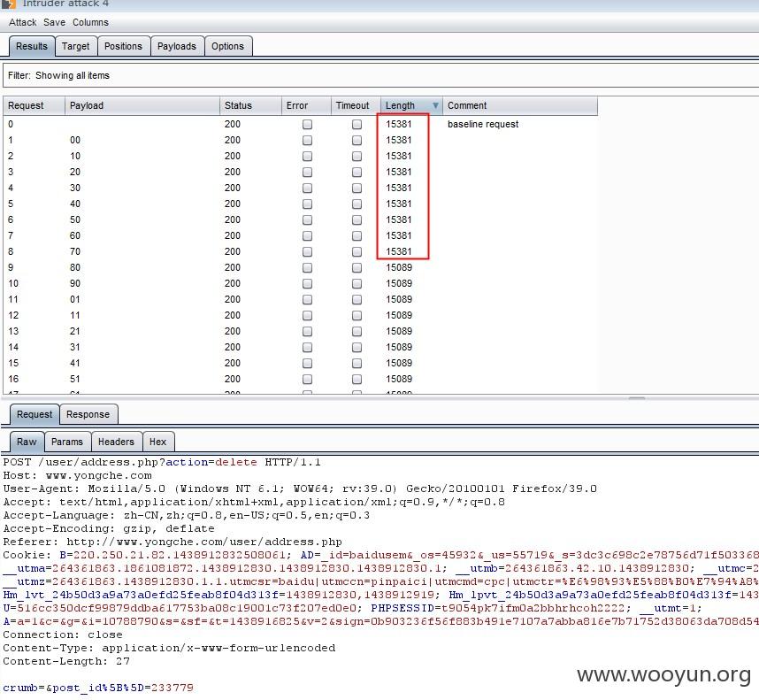This screenshot has width=759, height=700.
Task: Click length 15089 for request 9
Action: pyautogui.click(x=399, y=268)
